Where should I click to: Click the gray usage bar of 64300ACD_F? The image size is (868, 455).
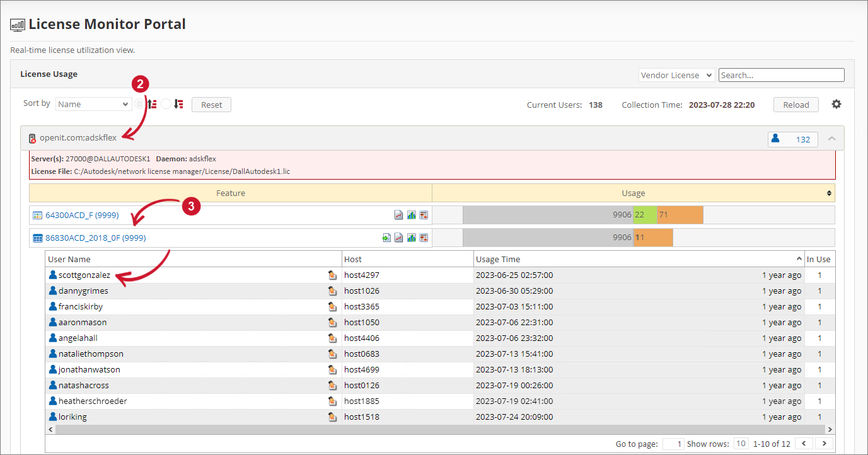pos(548,215)
